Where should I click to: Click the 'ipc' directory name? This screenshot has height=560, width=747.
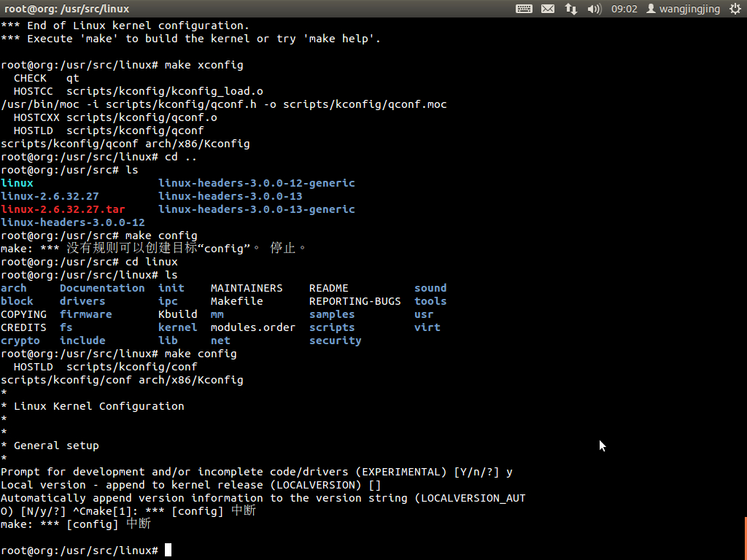coord(169,302)
